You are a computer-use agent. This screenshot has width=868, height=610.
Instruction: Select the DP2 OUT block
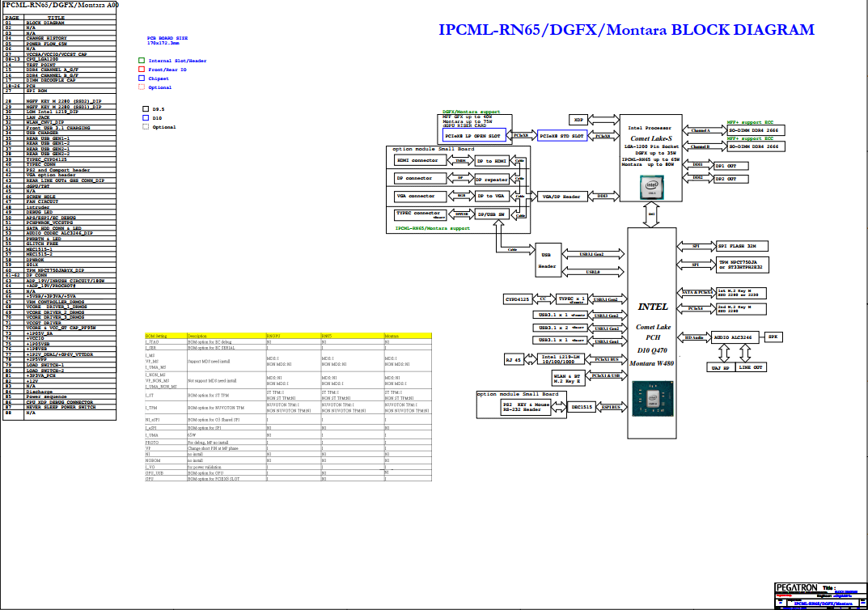(x=732, y=179)
